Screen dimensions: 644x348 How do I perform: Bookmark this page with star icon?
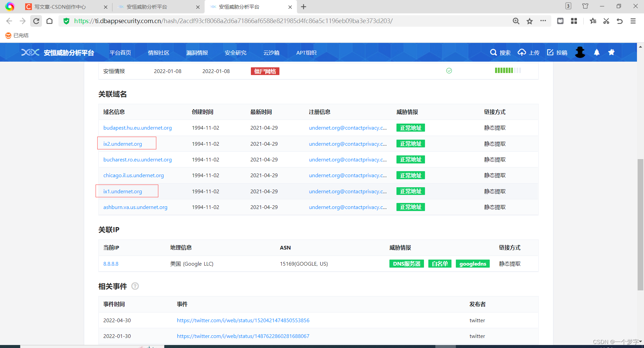pyautogui.click(x=530, y=21)
